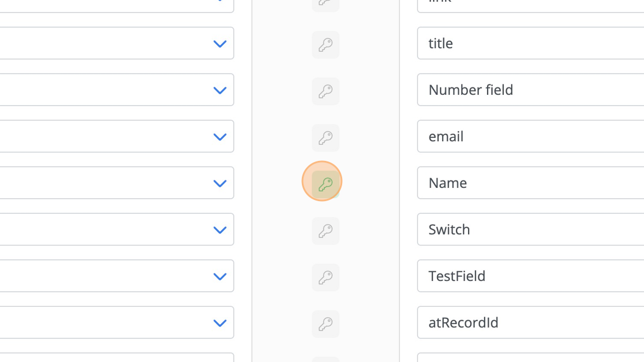Click the key icon next to email
The image size is (644, 362).
click(325, 138)
